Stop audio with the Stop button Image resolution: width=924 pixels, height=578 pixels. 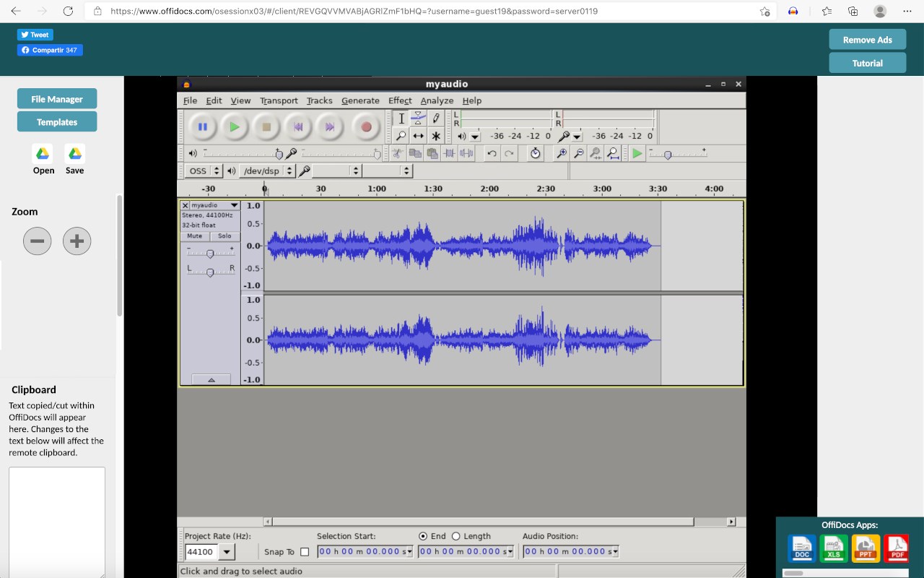click(266, 127)
